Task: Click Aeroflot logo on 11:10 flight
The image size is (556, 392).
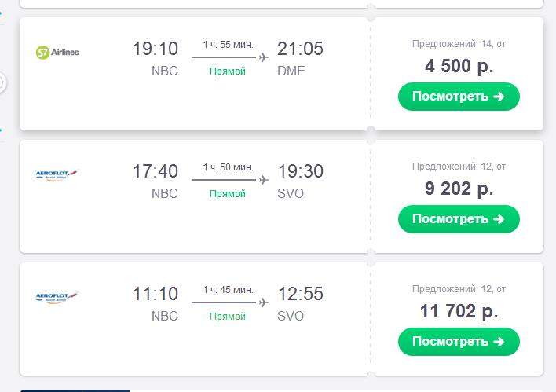Action: tap(57, 297)
